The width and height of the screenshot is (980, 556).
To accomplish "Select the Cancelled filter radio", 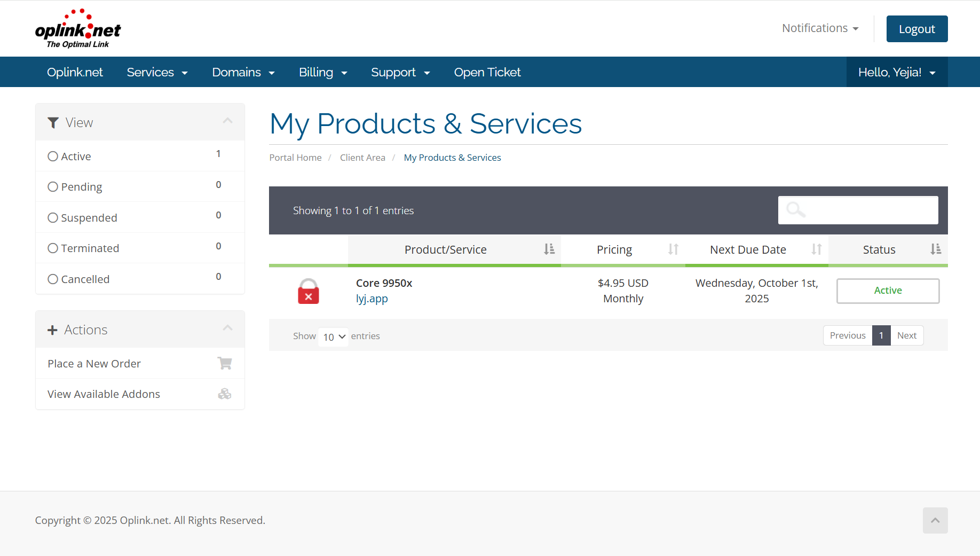I will [53, 279].
